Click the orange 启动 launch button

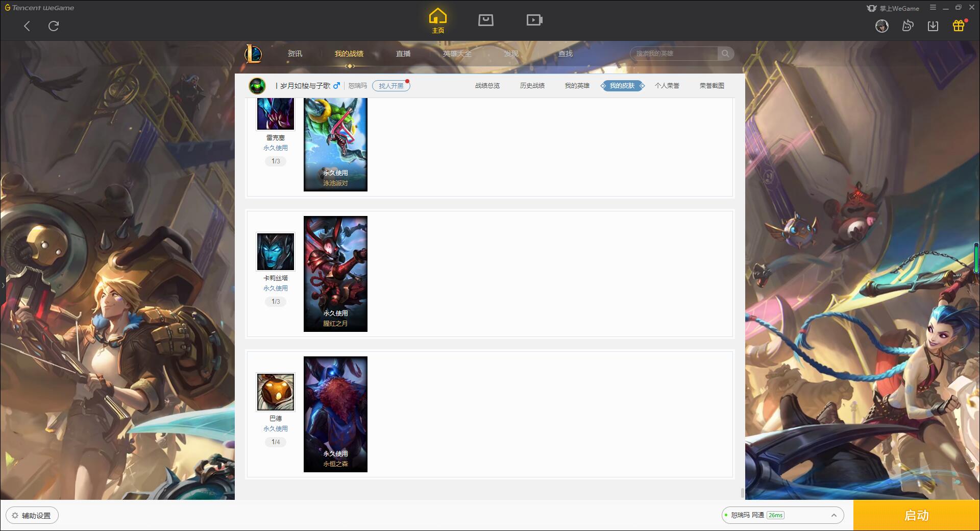point(917,515)
